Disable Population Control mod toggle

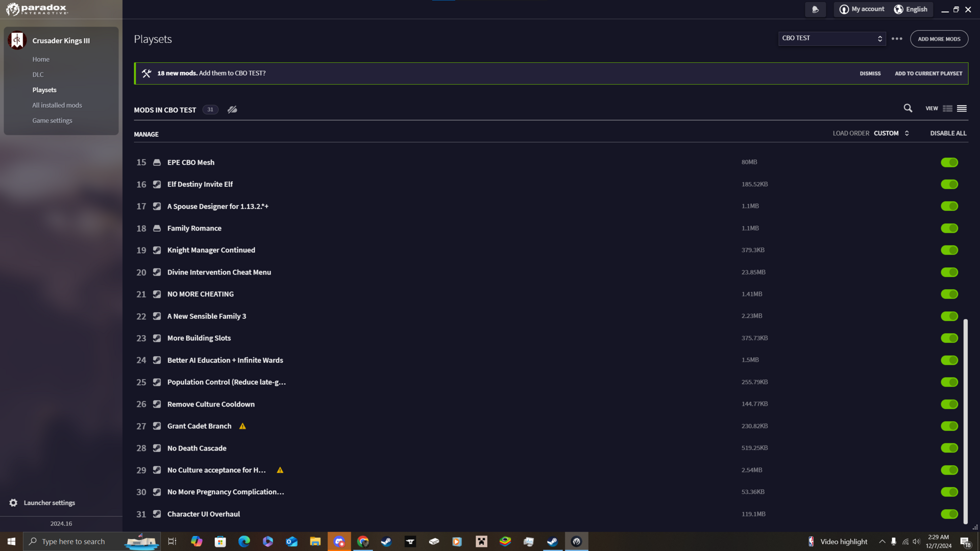[x=949, y=382]
